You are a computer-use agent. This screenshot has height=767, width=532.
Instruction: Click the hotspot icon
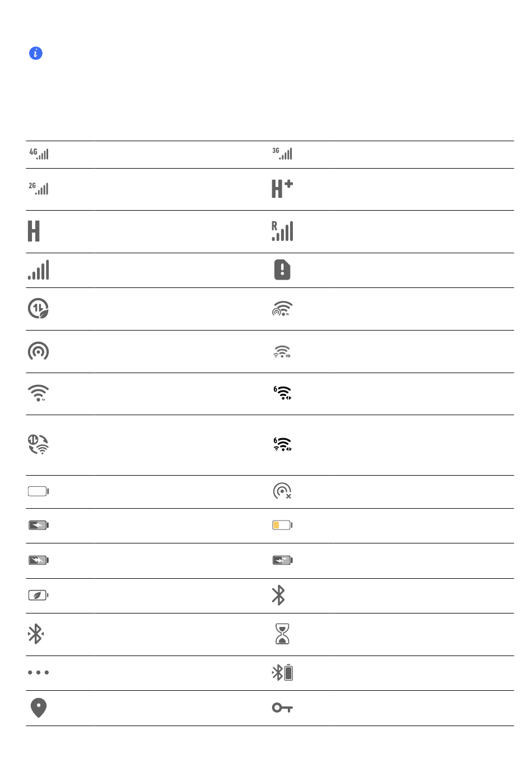[x=39, y=351]
